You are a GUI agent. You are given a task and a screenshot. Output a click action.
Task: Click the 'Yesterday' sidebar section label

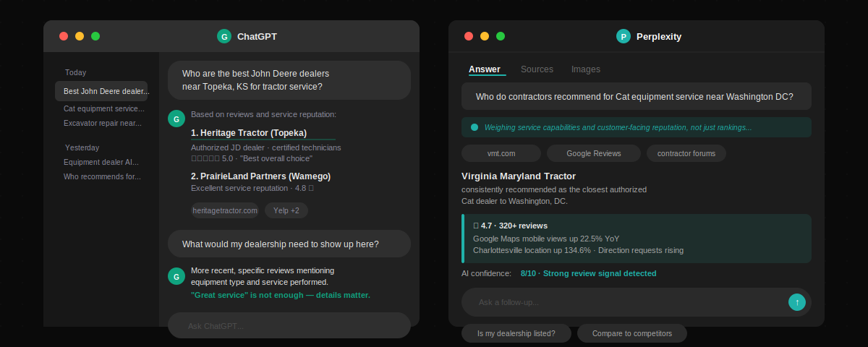[82, 147]
